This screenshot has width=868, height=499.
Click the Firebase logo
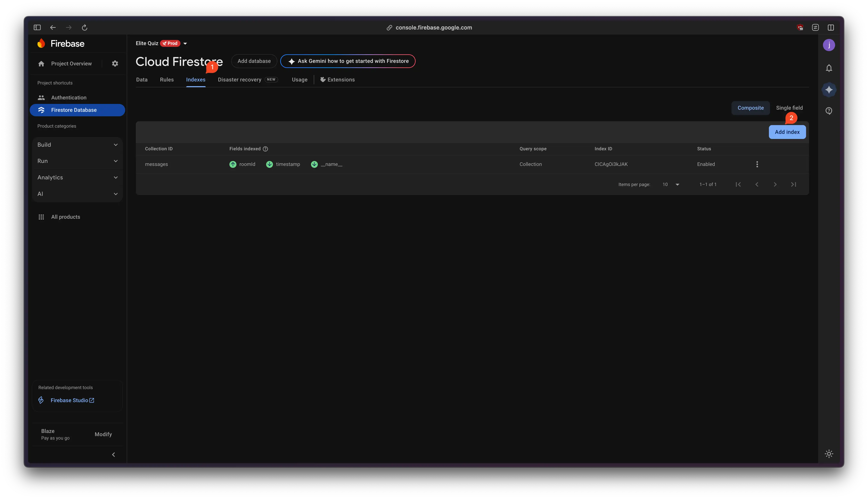click(x=61, y=44)
